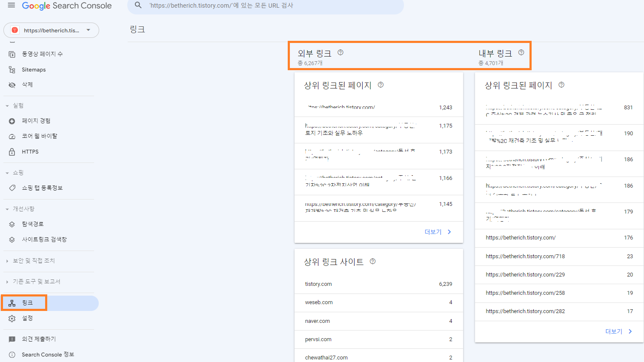The height and width of the screenshot is (362, 644).
Task: Click the page experience plus icon
Action: click(12, 121)
